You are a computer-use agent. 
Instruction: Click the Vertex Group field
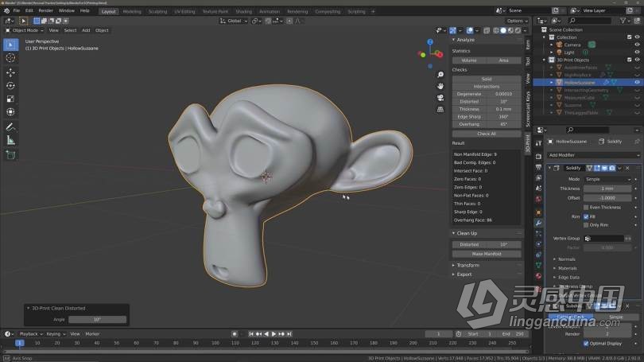pos(603,239)
